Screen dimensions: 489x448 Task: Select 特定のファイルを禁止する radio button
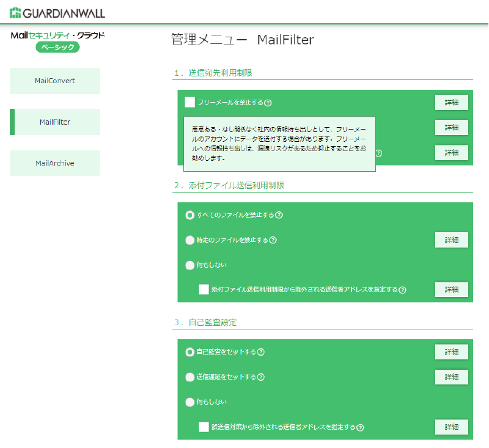tap(189, 240)
